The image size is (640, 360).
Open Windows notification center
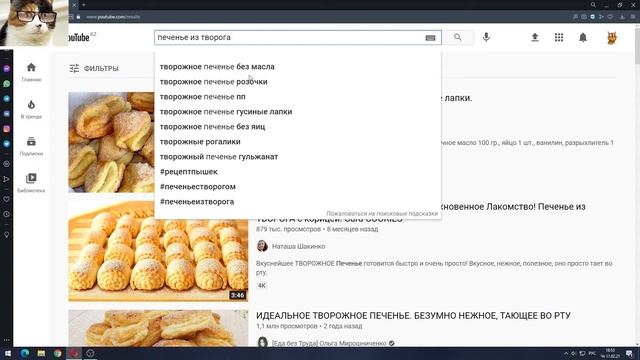pos(629,353)
